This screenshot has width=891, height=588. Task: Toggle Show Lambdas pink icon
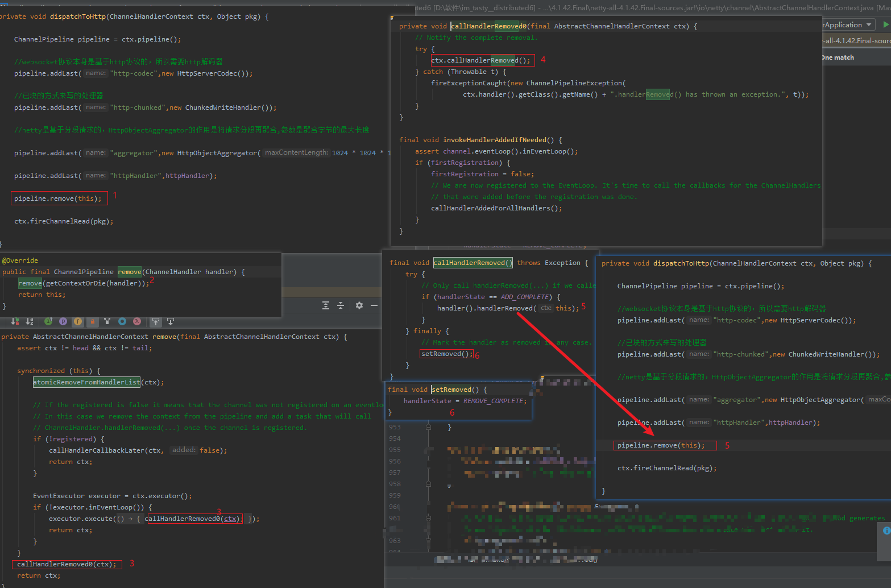click(137, 321)
